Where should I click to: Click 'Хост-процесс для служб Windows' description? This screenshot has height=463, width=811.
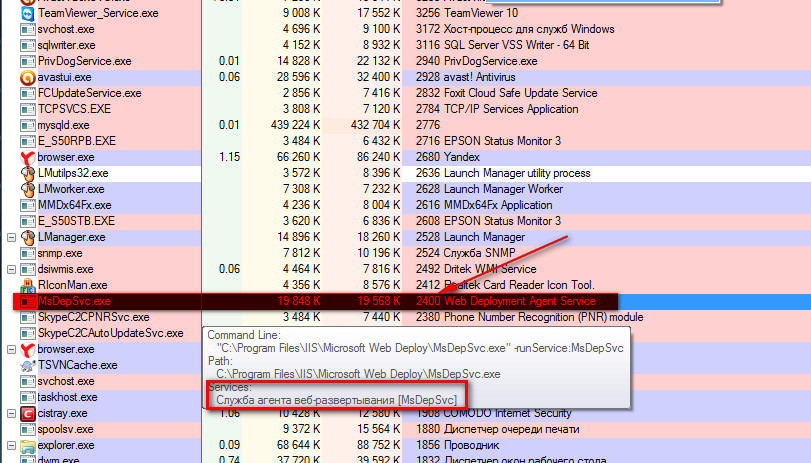click(x=529, y=29)
